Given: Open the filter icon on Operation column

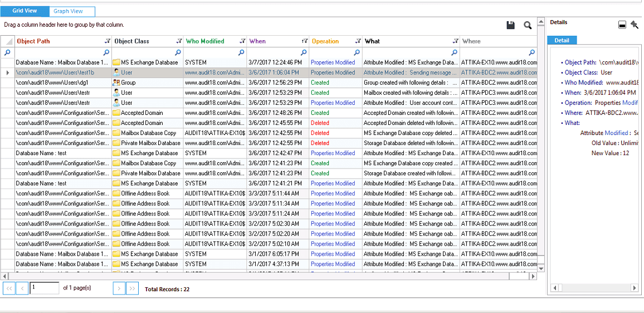Looking at the screenshot, I should click(x=358, y=41).
